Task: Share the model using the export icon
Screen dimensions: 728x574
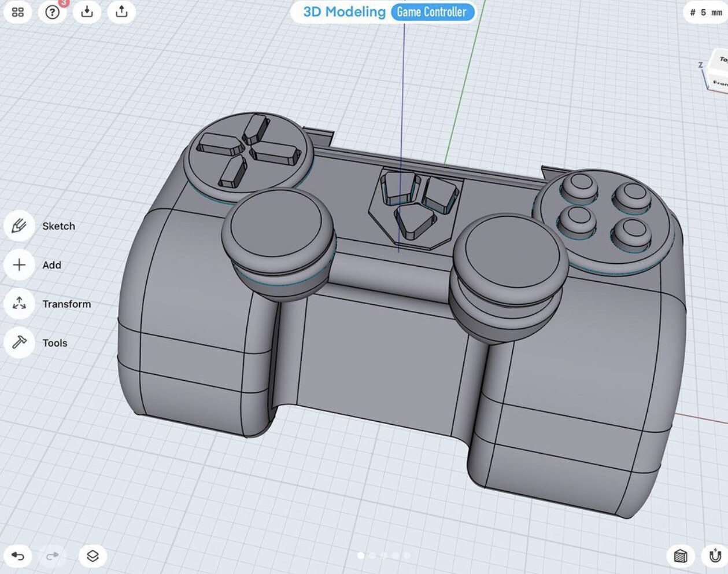Action: [x=122, y=12]
